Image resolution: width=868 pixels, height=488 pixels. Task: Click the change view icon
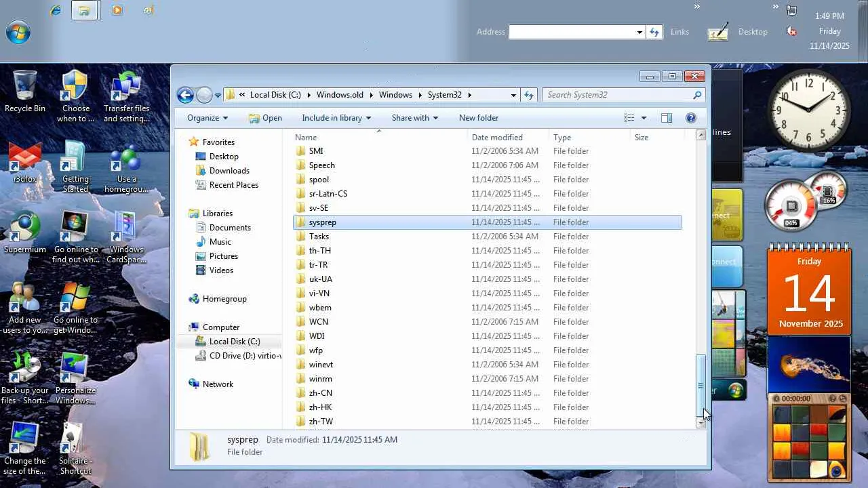coord(629,118)
